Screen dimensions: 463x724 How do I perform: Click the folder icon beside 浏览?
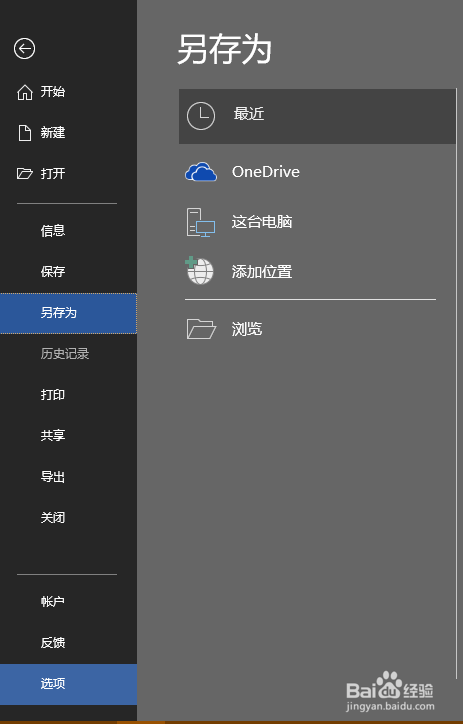(201, 329)
